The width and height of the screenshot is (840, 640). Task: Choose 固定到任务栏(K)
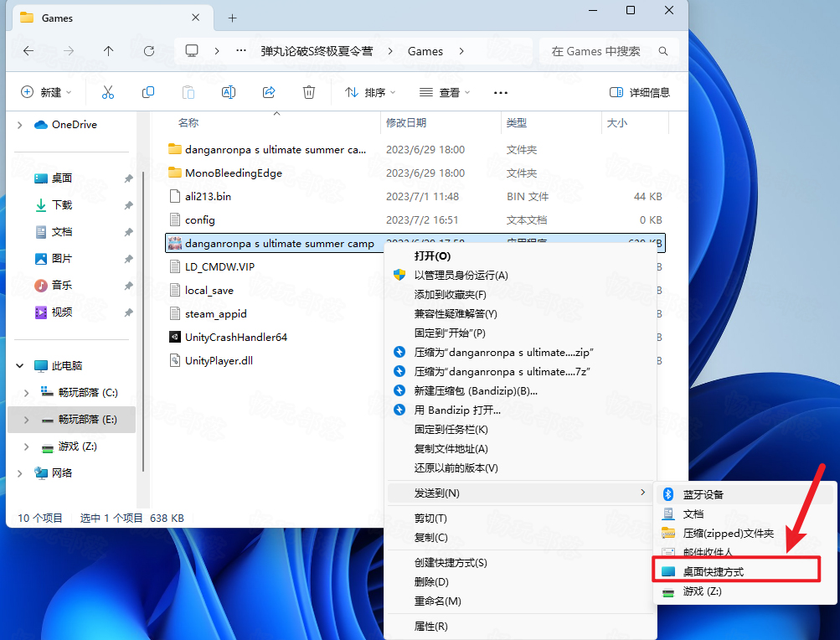pos(521,430)
